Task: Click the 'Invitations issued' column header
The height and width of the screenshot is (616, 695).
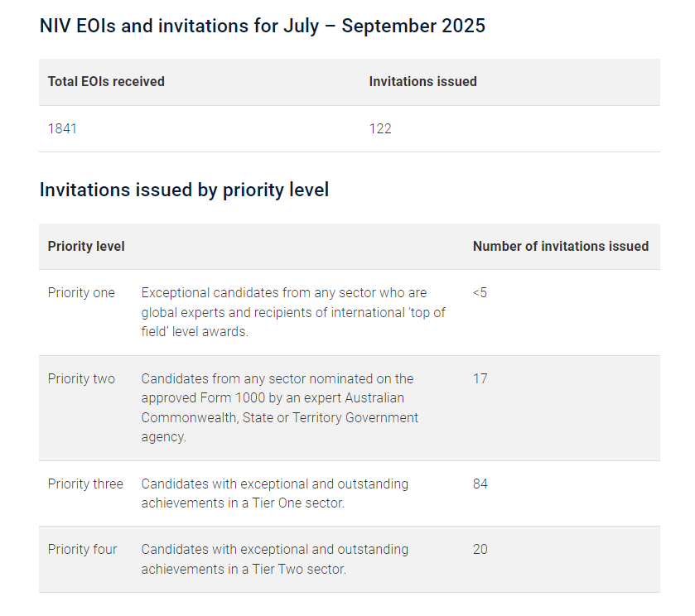Action: coord(422,81)
